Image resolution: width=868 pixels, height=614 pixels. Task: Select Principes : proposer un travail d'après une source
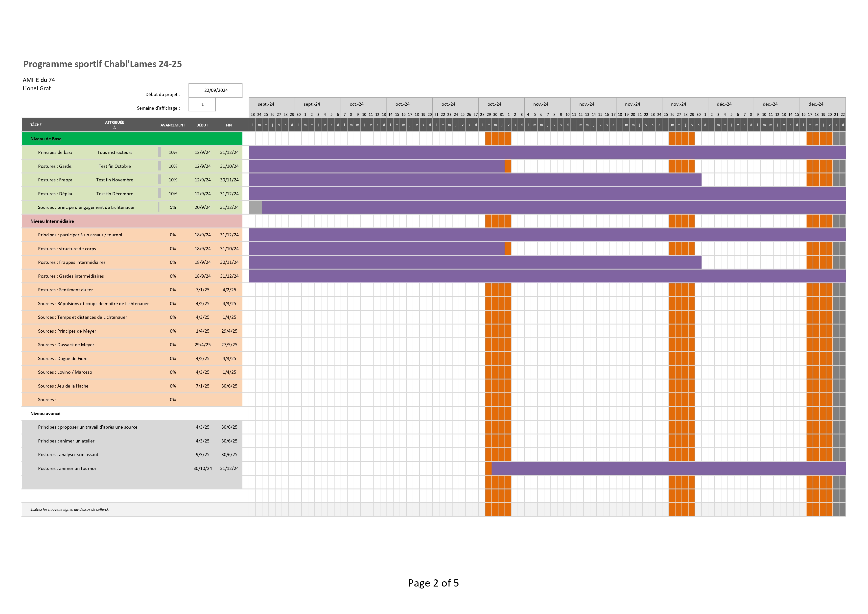pyautogui.click(x=88, y=427)
